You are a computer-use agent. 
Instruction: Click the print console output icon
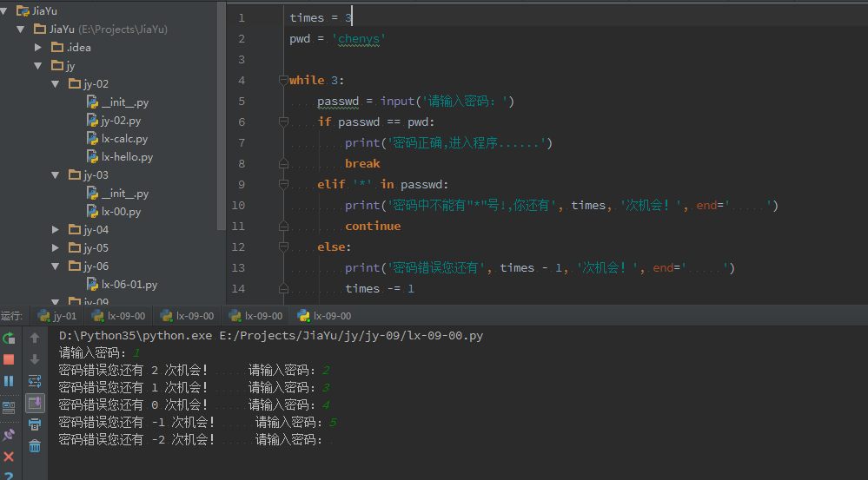coord(35,424)
